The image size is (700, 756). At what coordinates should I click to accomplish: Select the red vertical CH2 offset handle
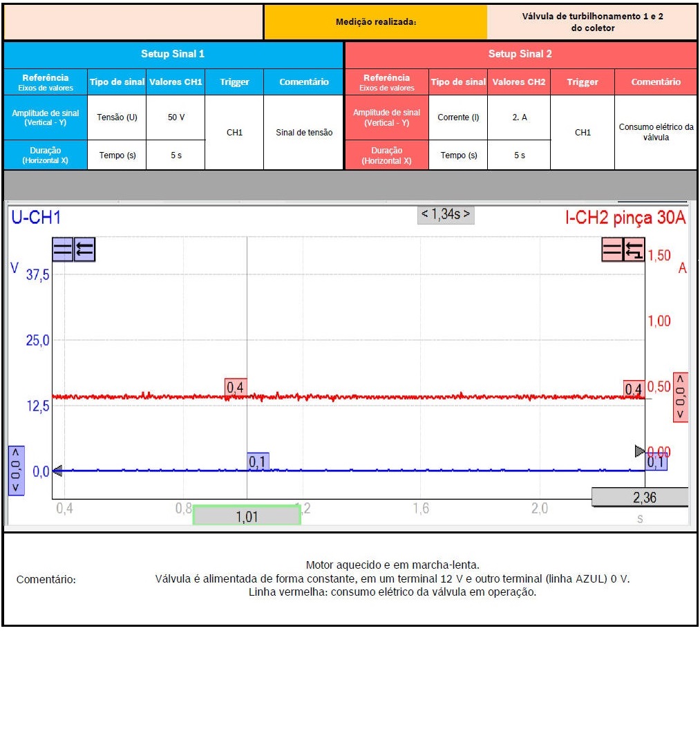[x=681, y=397]
